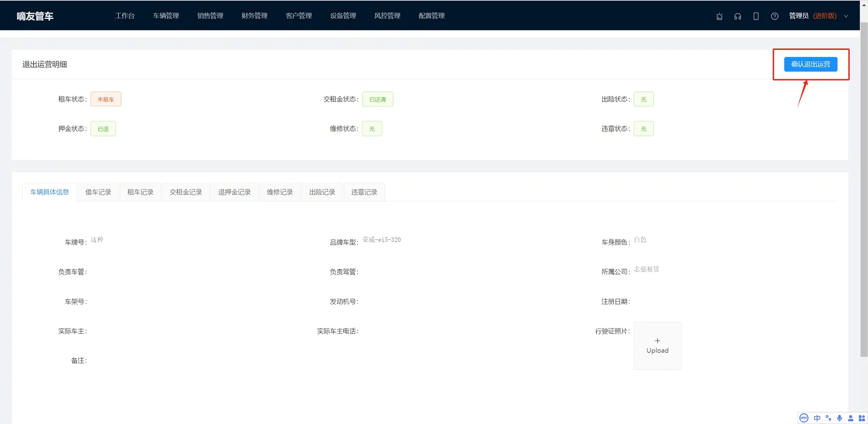Click the 嘀友管车 logo
The height and width of the screenshot is (424, 868).
(35, 16)
